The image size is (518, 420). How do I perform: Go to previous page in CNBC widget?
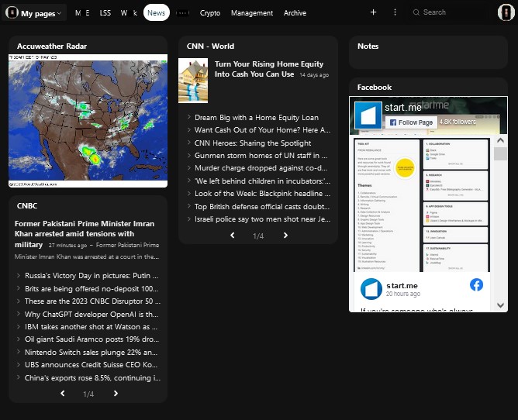[x=63, y=393]
